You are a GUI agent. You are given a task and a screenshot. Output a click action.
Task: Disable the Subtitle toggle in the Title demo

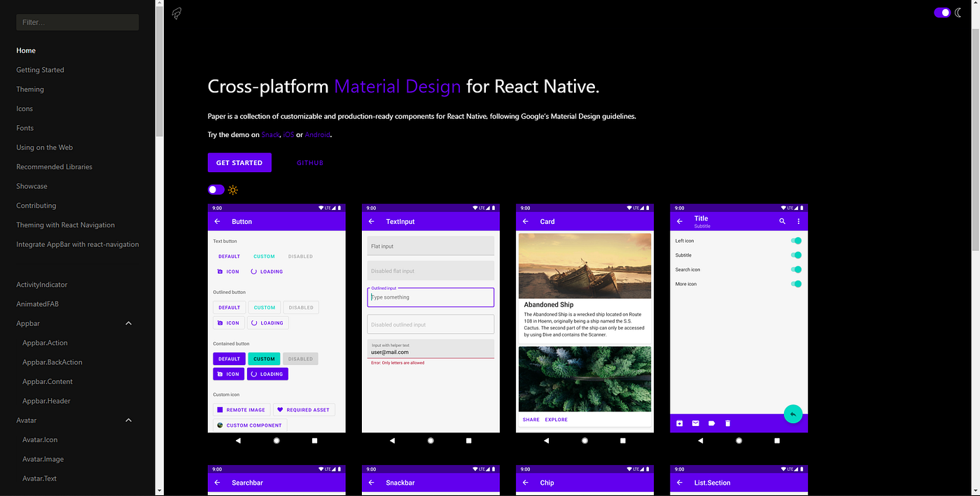[x=796, y=255]
